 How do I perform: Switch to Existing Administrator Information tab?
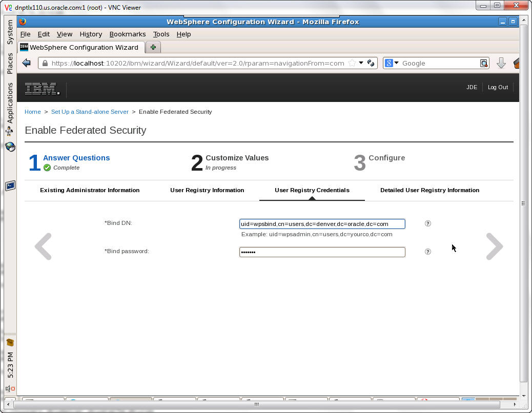point(90,190)
